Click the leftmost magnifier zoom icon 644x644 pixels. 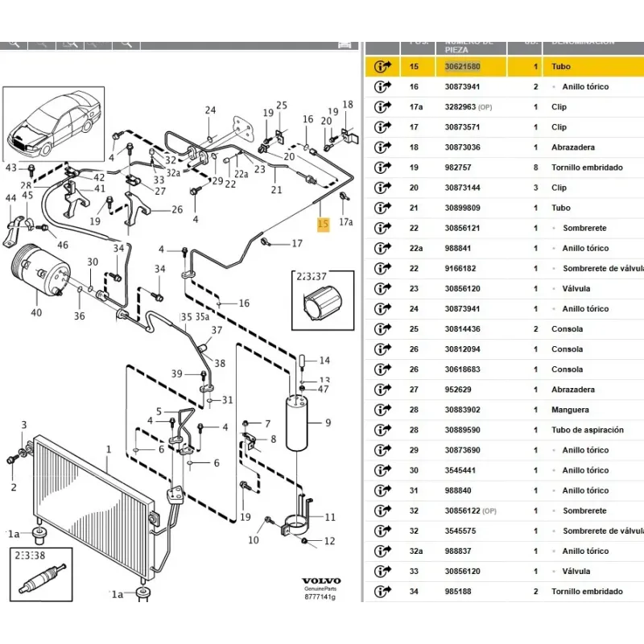pyautogui.click(x=14, y=41)
